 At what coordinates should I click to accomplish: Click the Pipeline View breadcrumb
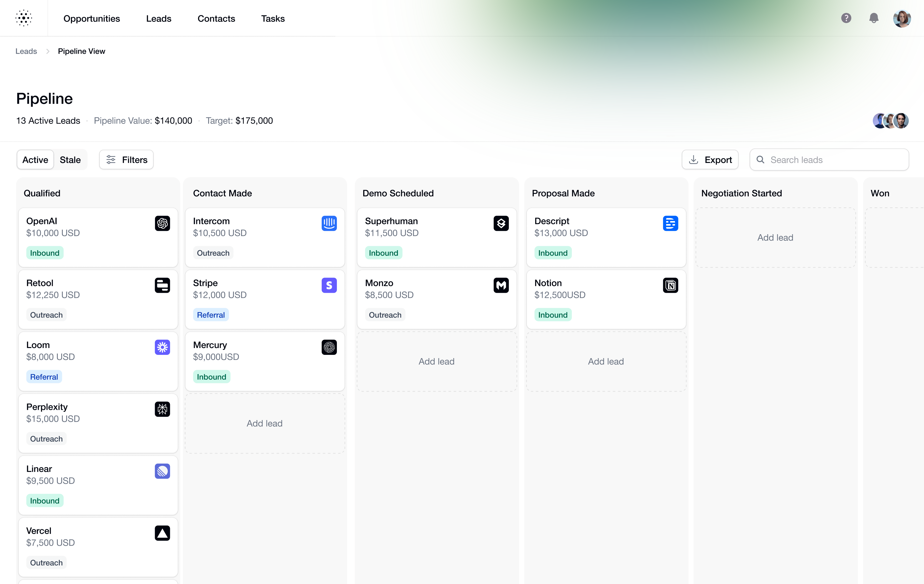pyautogui.click(x=81, y=51)
